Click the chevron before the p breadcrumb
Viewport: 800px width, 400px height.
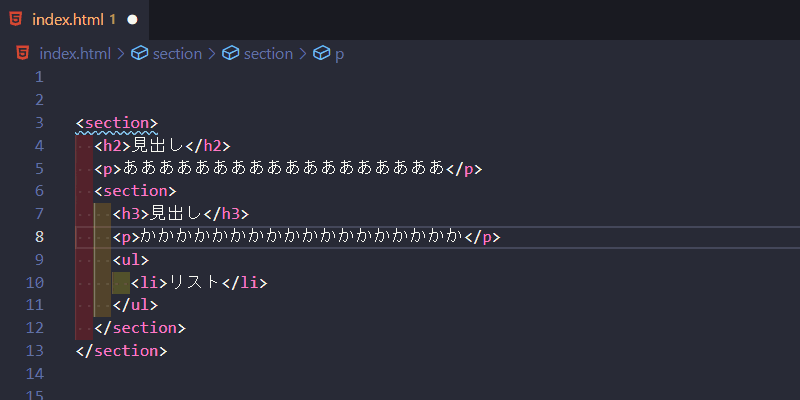(303, 54)
